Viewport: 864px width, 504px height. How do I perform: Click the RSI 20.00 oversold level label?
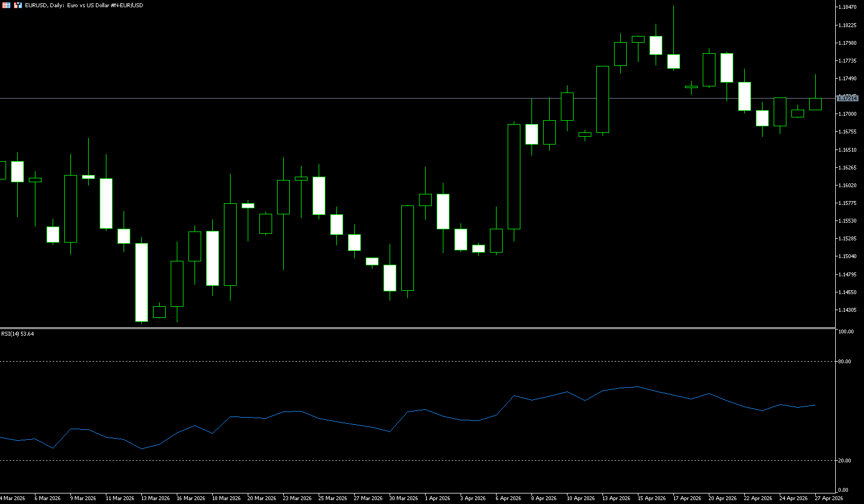pos(845,461)
